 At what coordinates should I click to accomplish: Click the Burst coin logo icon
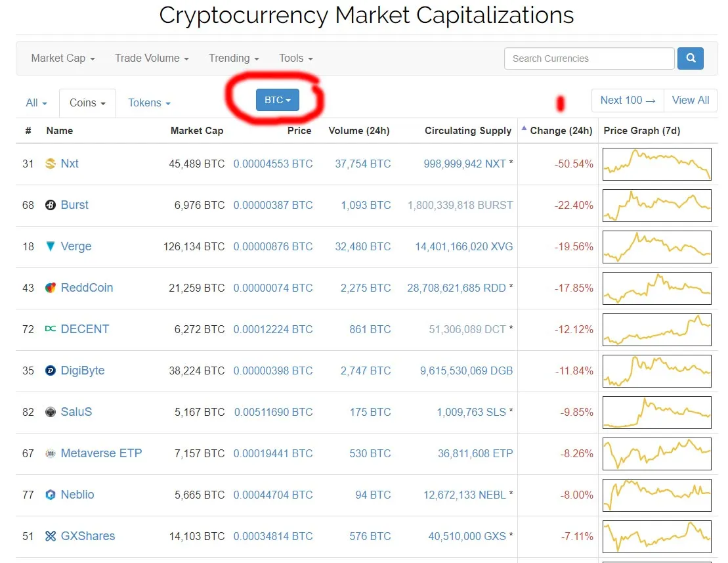[x=50, y=205]
